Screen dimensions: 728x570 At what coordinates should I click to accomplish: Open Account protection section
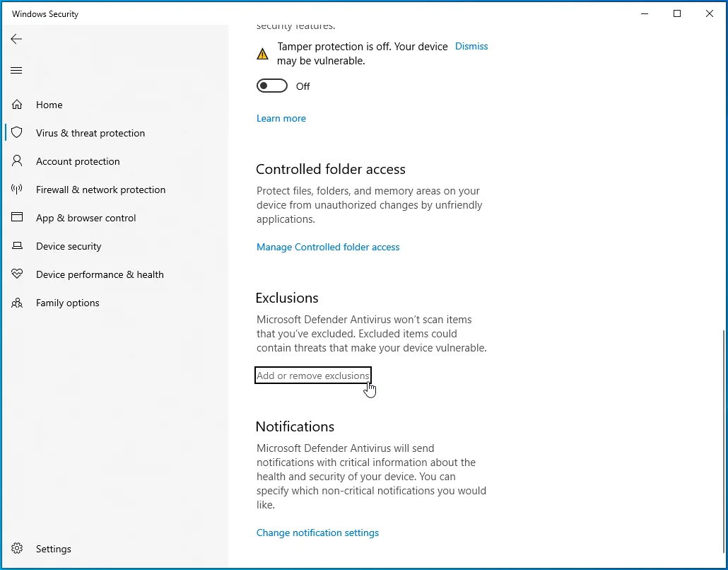[x=78, y=162]
